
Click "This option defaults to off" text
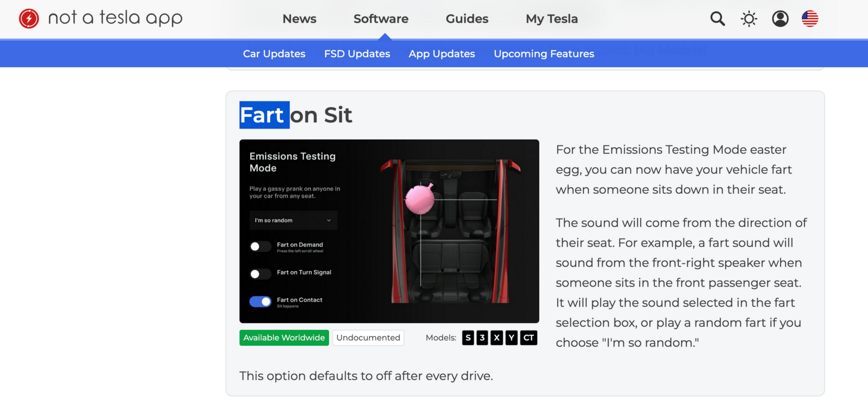pos(366,376)
